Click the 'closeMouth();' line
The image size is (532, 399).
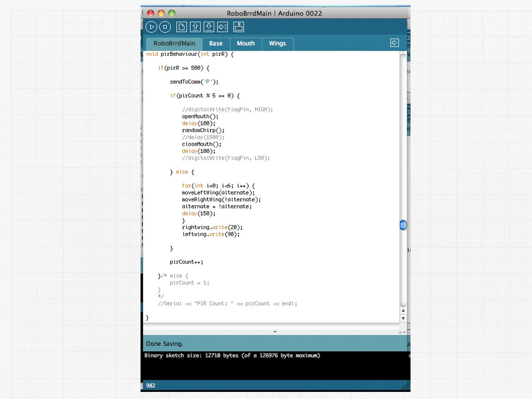[202, 144]
